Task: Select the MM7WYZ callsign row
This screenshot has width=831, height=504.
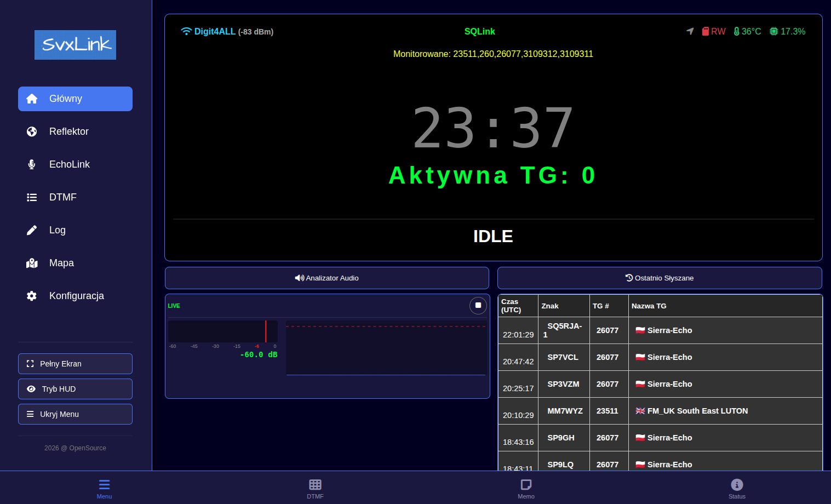Action: point(565,411)
